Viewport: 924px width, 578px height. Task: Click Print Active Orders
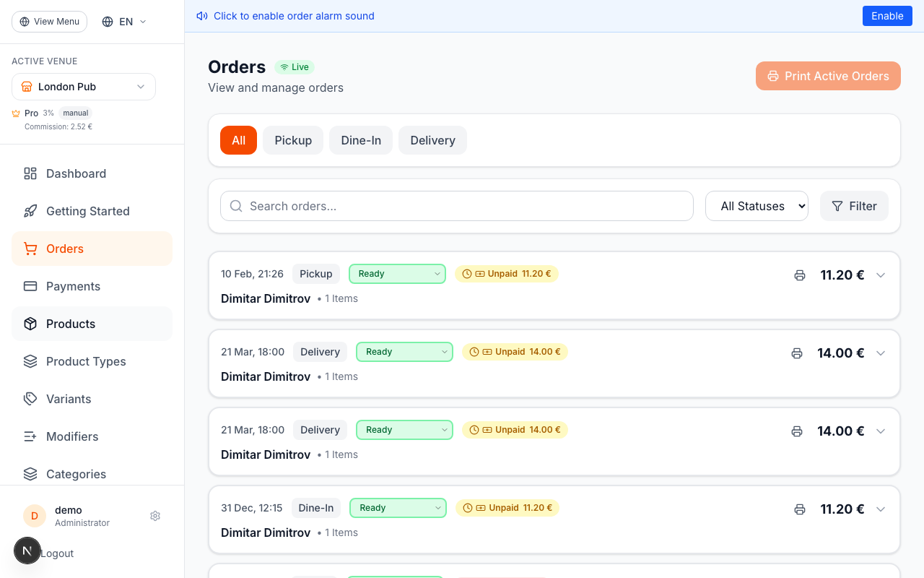(x=828, y=76)
